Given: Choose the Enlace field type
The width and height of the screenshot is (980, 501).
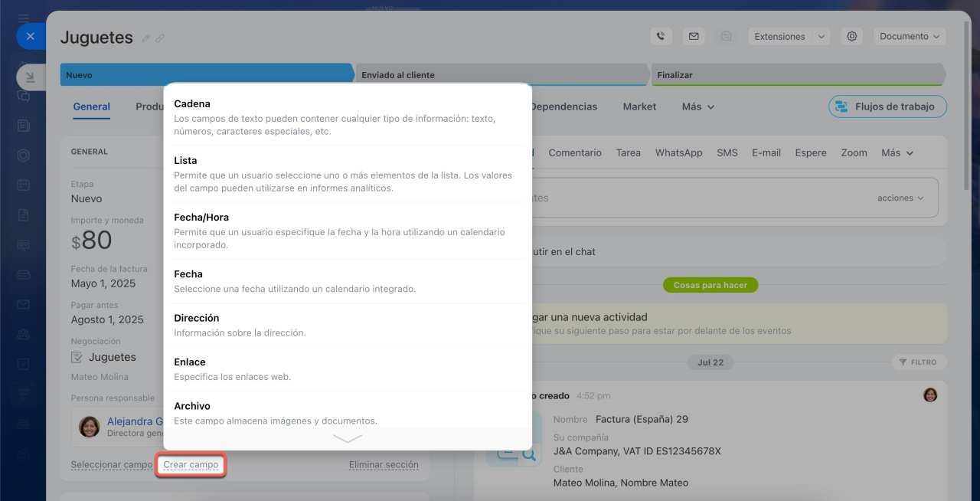Looking at the screenshot, I should 348,369.
